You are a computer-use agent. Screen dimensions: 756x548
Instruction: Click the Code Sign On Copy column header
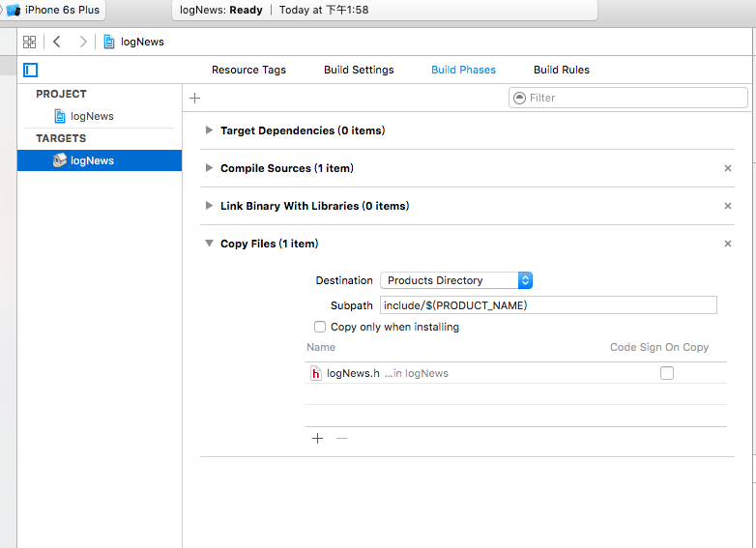pyautogui.click(x=659, y=347)
